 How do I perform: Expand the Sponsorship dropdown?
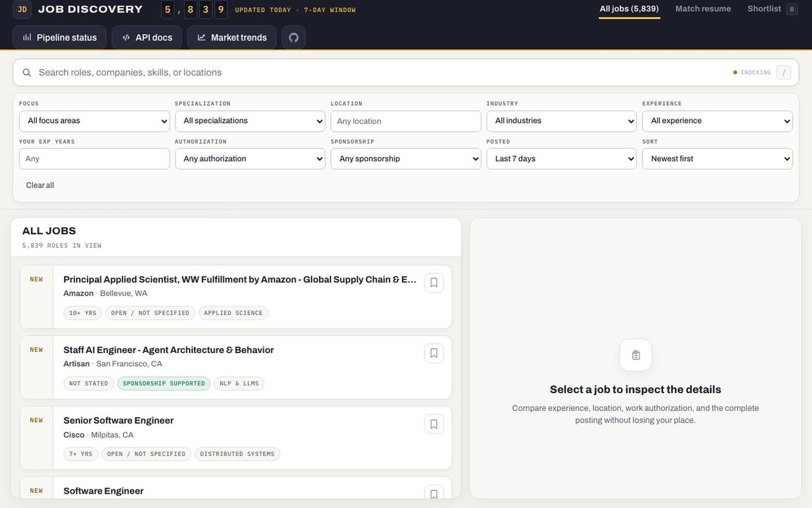pos(406,158)
